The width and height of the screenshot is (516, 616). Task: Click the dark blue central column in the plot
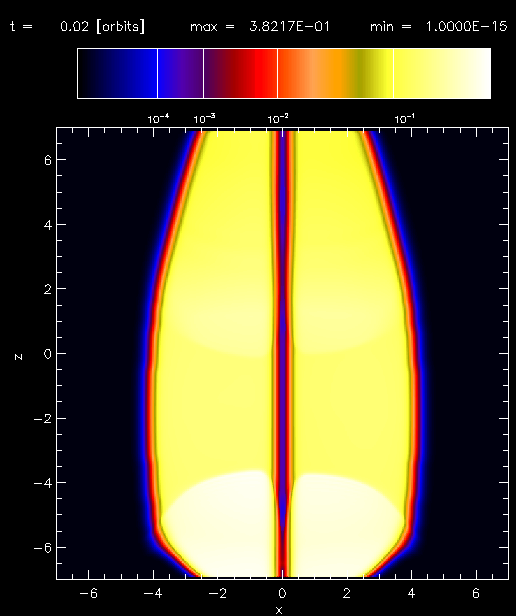pyautogui.click(x=283, y=354)
